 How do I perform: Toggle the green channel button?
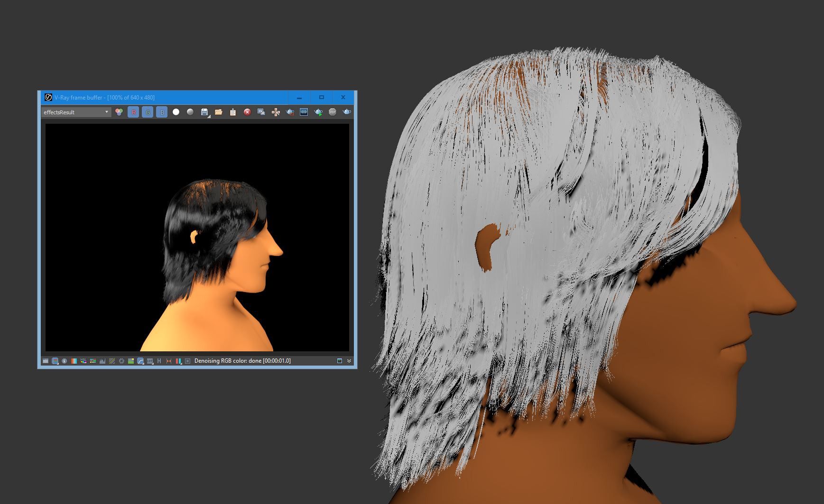click(x=148, y=112)
